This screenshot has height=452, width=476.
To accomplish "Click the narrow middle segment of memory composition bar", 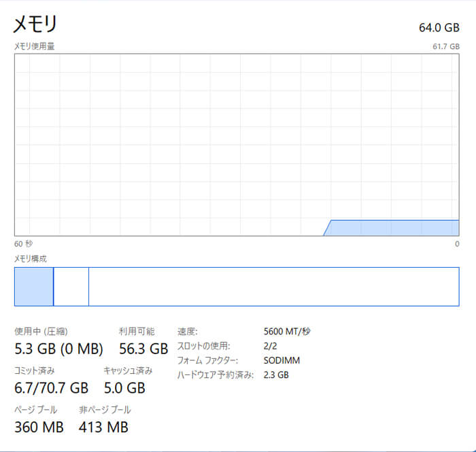I will point(71,287).
